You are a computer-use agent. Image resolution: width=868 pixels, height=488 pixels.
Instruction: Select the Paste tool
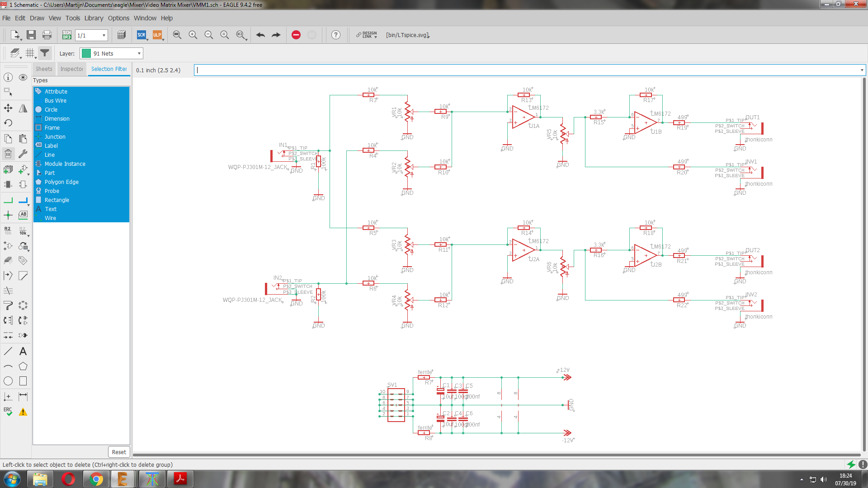(23, 139)
